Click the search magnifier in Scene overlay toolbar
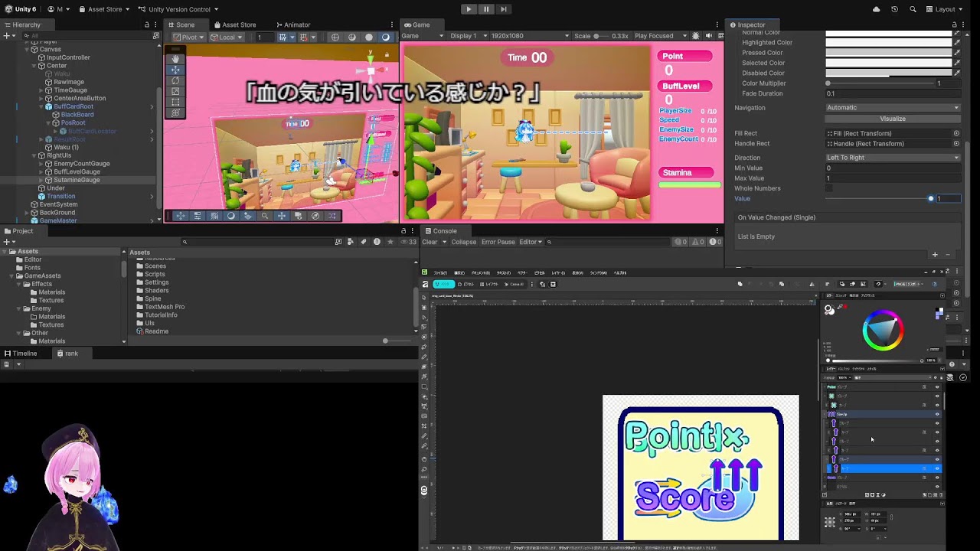Image resolution: width=980 pixels, height=551 pixels. (x=264, y=216)
